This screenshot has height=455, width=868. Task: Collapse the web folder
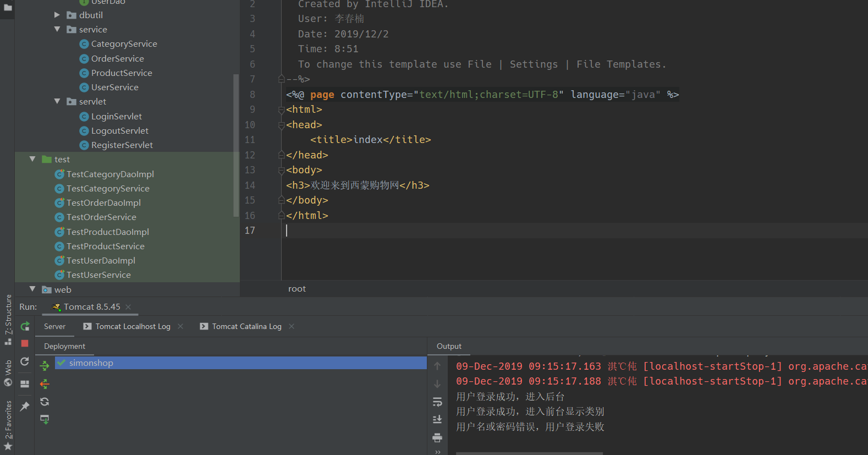tap(32, 289)
